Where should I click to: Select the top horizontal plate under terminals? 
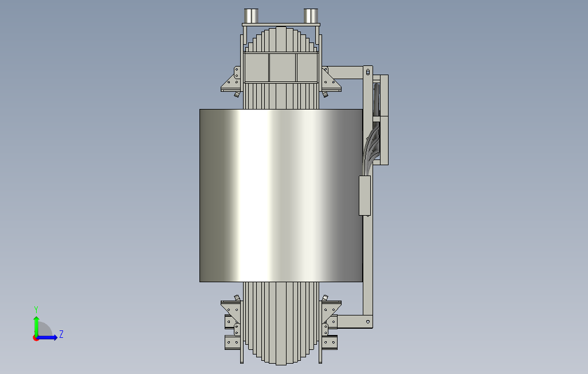[281, 25]
